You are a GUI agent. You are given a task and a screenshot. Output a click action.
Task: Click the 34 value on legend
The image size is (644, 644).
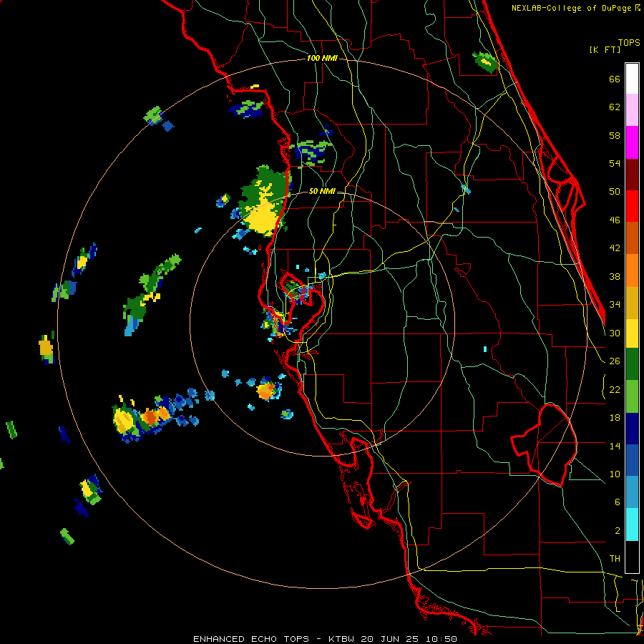click(615, 304)
